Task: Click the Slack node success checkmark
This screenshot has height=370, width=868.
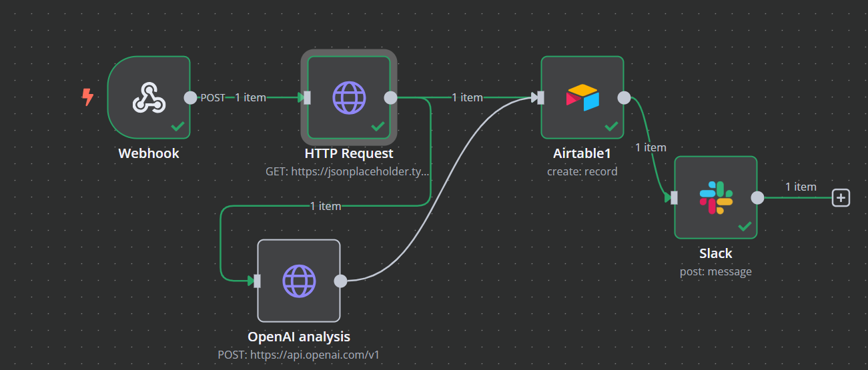Action: [x=745, y=226]
